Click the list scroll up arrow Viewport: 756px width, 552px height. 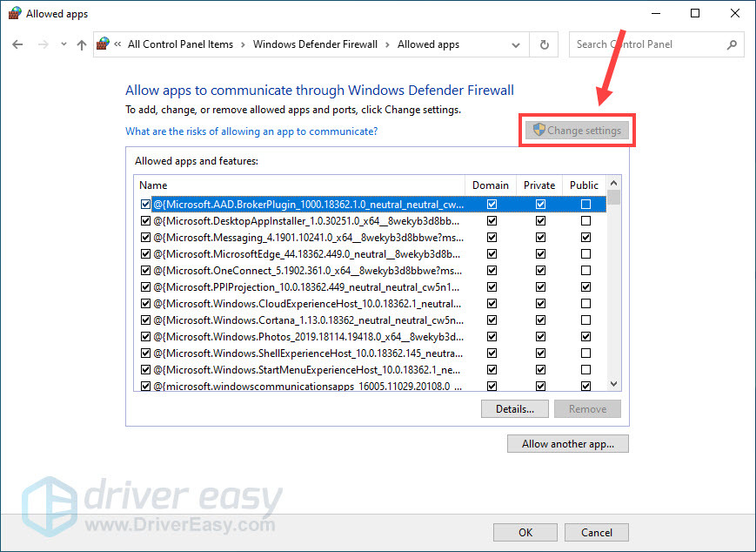click(614, 183)
